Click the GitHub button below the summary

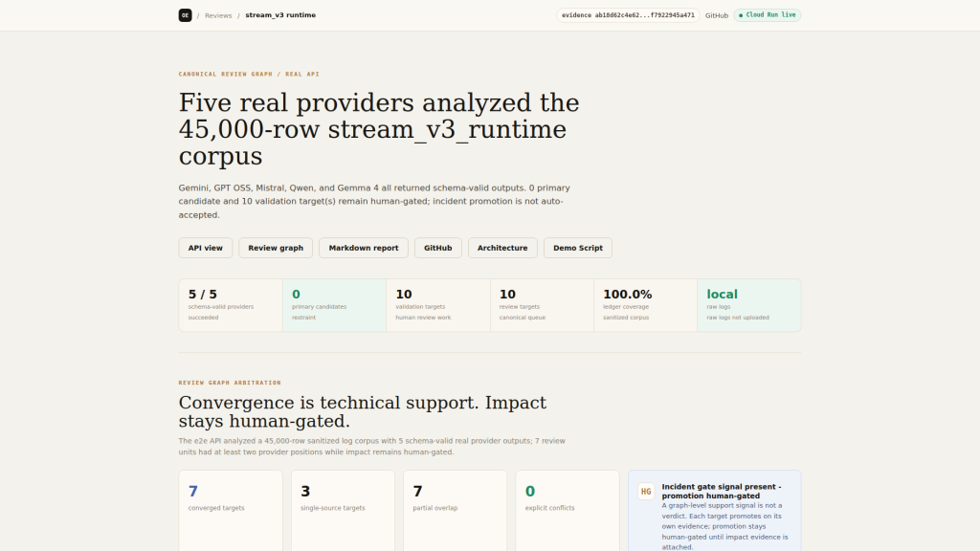438,248
